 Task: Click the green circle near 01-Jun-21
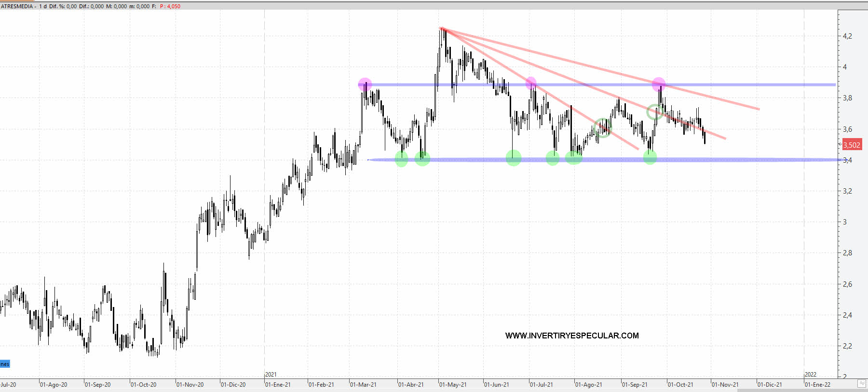coord(514,157)
